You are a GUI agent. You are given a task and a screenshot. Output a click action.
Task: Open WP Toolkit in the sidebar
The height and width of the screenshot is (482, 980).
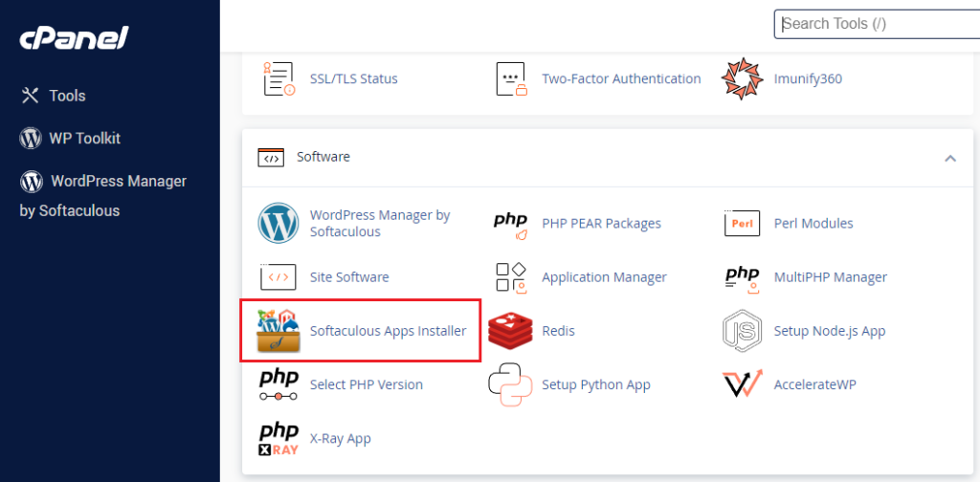(84, 138)
